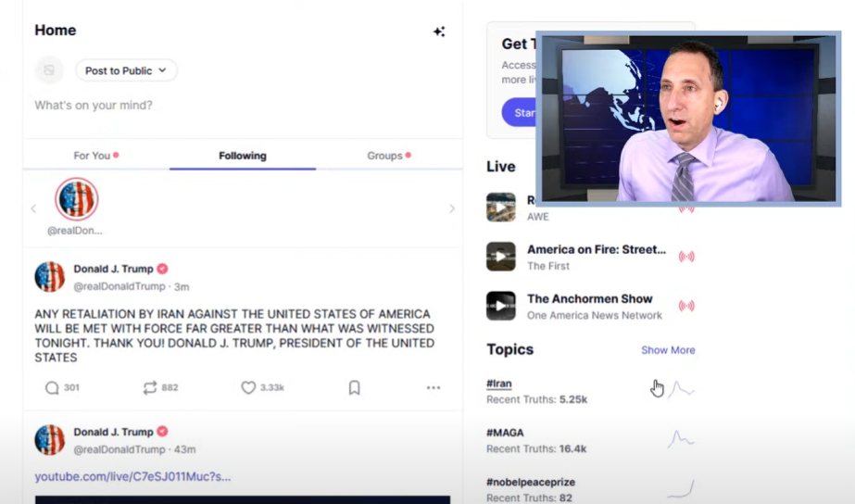
Task: Open the Post to Public dropdown
Action: tap(126, 70)
